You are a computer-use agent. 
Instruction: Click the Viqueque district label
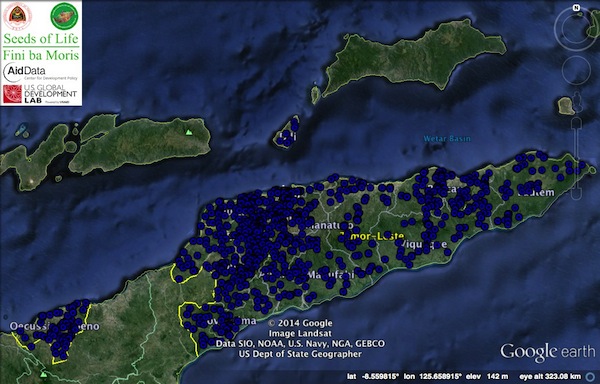coord(425,244)
